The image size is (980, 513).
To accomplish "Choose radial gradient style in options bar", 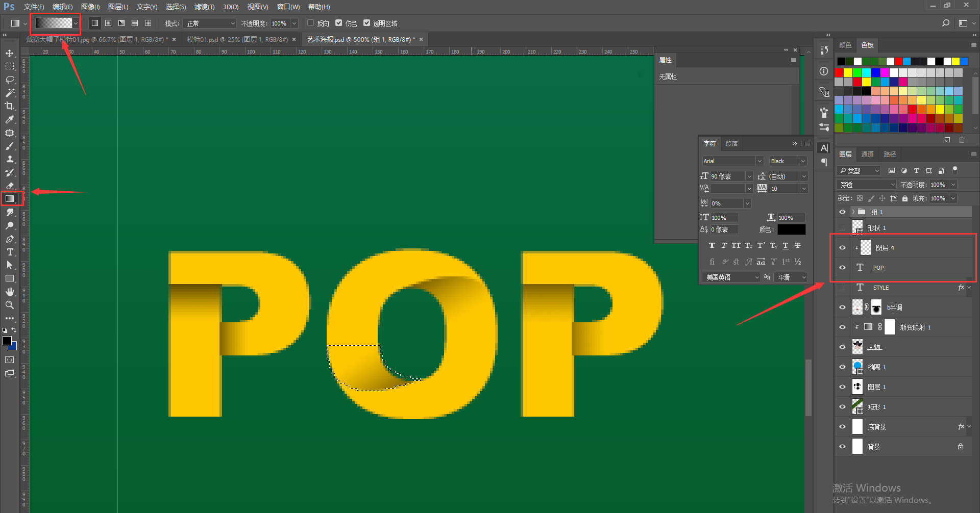I will coord(108,23).
